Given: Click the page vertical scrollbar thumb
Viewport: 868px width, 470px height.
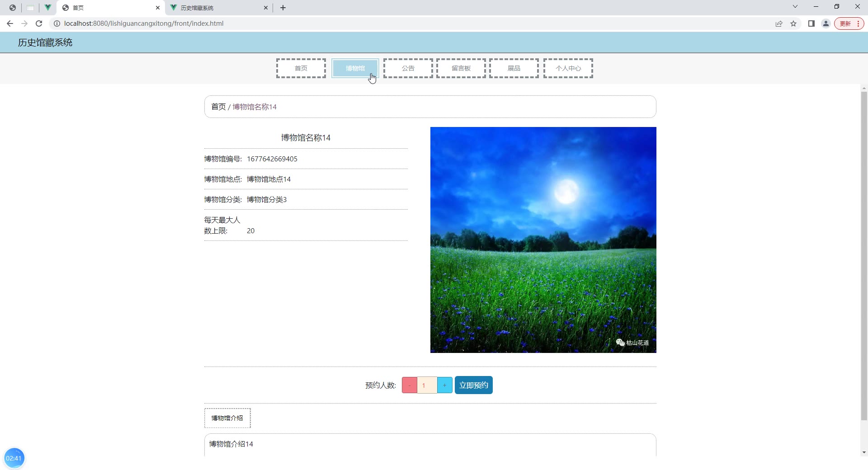Looking at the screenshot, I should click(x=864, y=255).
